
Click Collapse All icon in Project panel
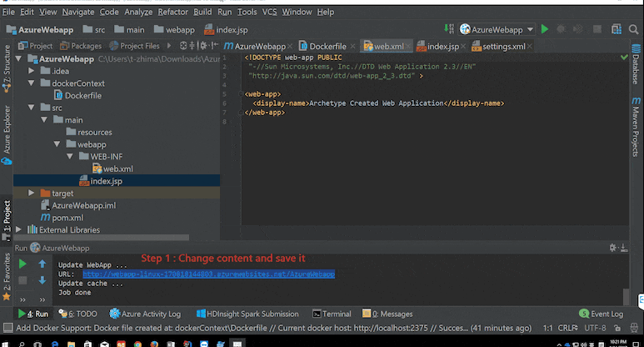click(x=192, y=46)
